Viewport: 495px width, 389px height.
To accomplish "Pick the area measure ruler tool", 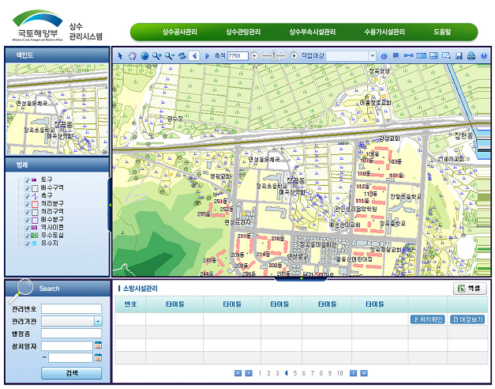I will (x=421, y=56).
